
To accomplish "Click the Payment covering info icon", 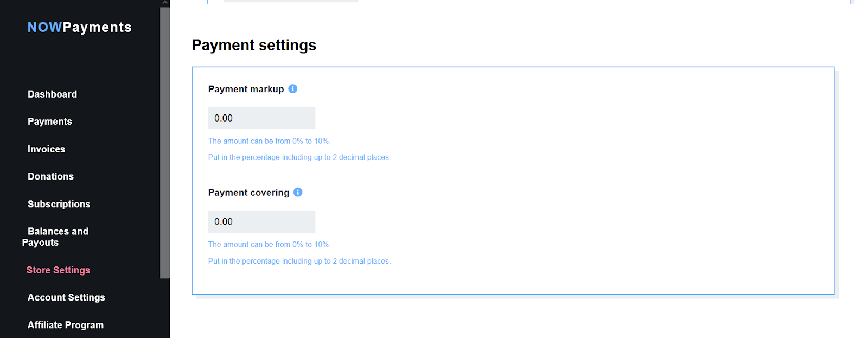I will 298,193.
